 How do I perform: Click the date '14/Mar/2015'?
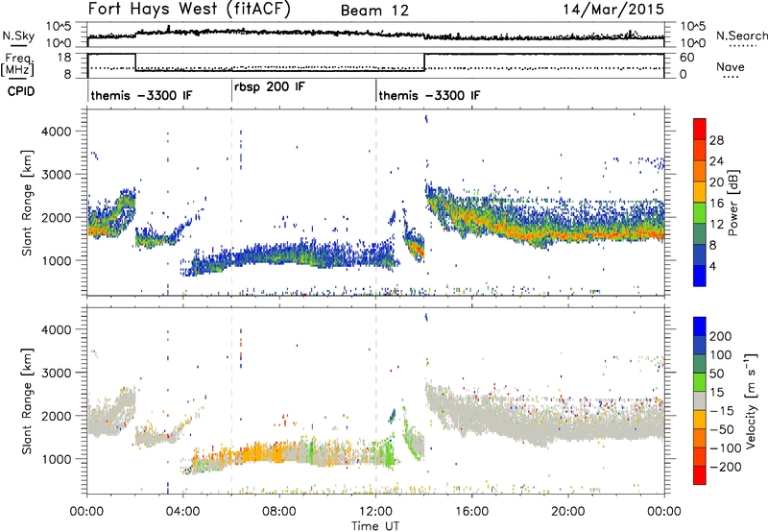pos(613,9)
